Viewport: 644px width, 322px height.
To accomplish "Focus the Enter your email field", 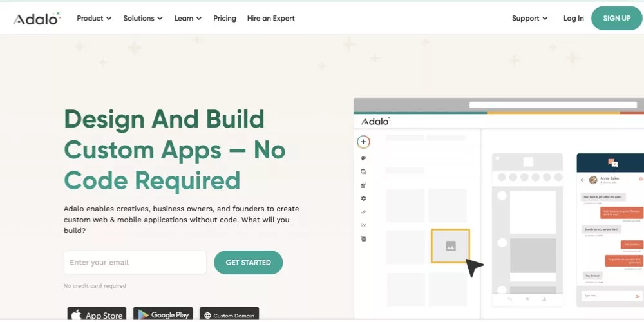I will click(x=135, y=263).
